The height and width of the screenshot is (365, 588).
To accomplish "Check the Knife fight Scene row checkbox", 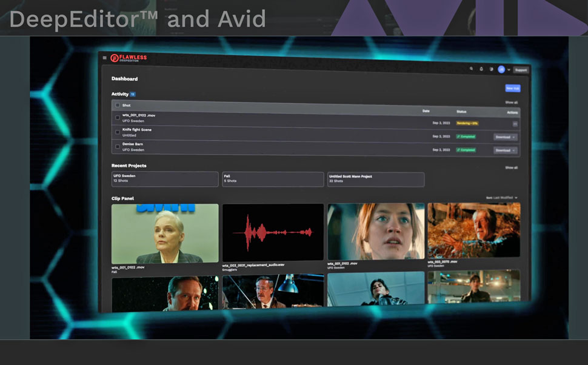I will 118,132.
